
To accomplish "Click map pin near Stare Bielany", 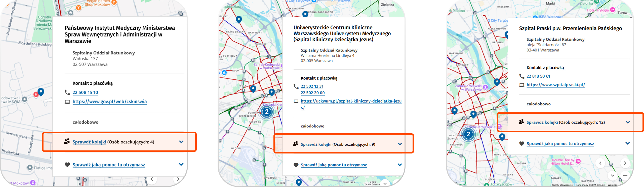I will click(x=239, y=19).
